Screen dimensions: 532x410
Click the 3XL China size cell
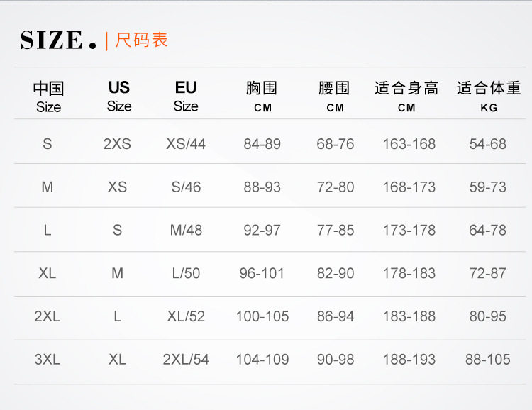47,360
